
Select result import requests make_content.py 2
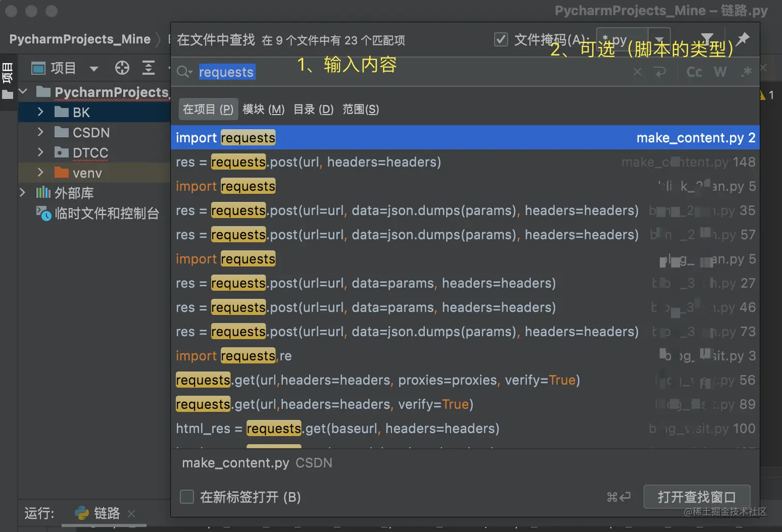pyautogui.click(x=465, y=138)
